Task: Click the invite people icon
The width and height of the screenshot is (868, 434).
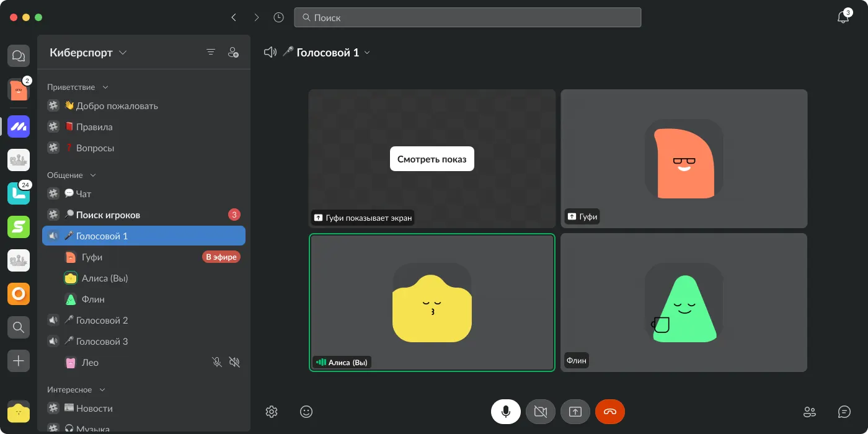Action: (x=233, y=52)
